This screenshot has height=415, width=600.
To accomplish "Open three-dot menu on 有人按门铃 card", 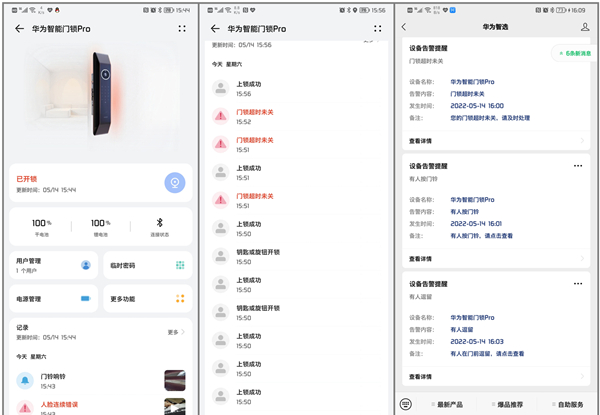I will coord(578,166).
